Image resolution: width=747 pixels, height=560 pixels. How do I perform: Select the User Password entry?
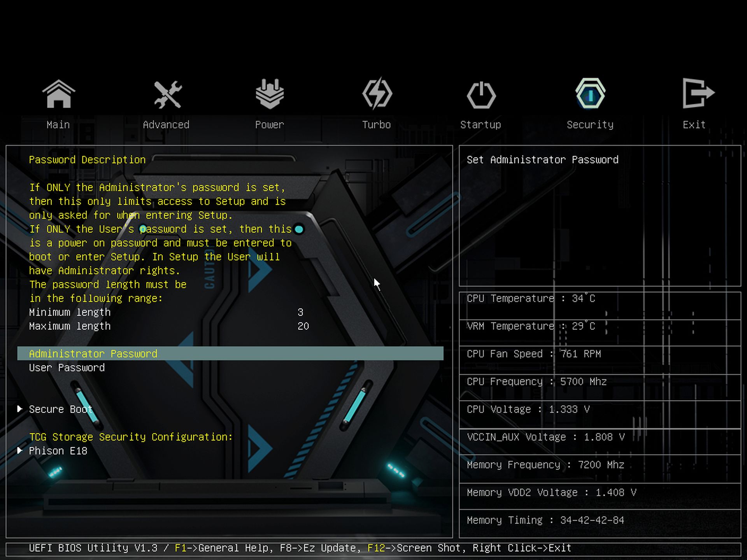[x=67, y=368]
